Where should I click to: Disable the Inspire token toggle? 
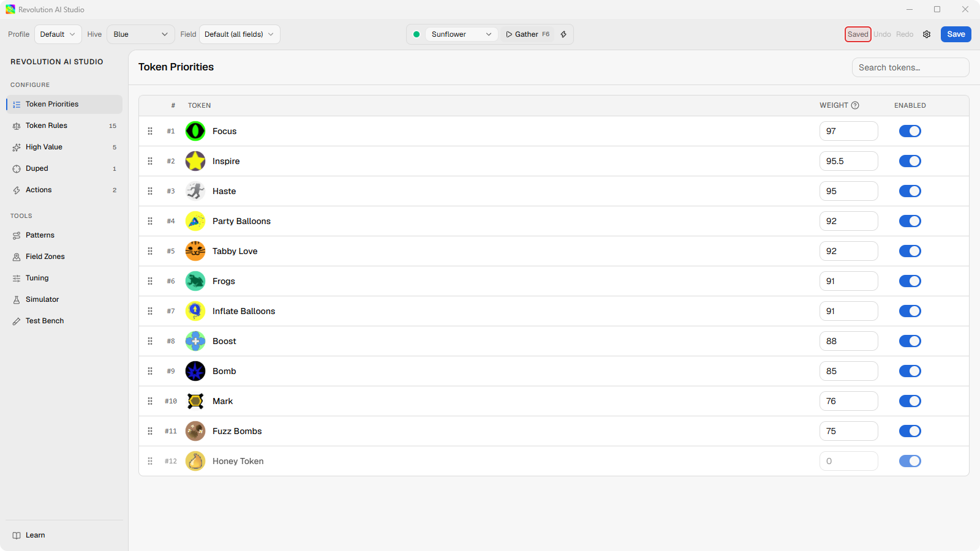910,161
